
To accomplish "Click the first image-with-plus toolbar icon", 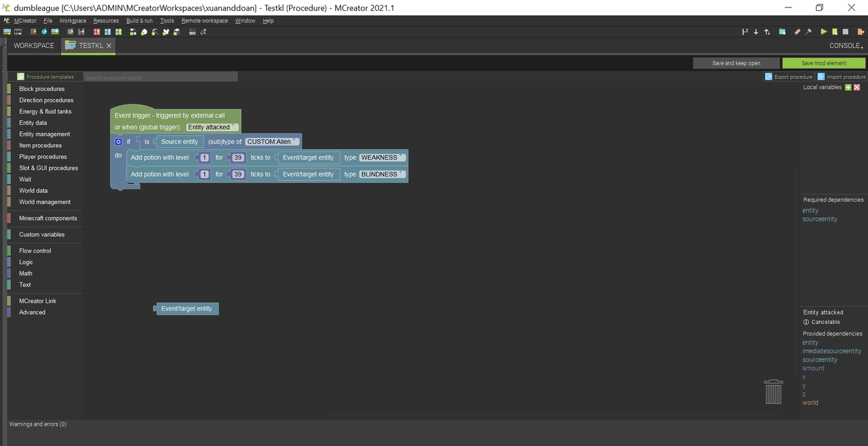I will (7, 32).
